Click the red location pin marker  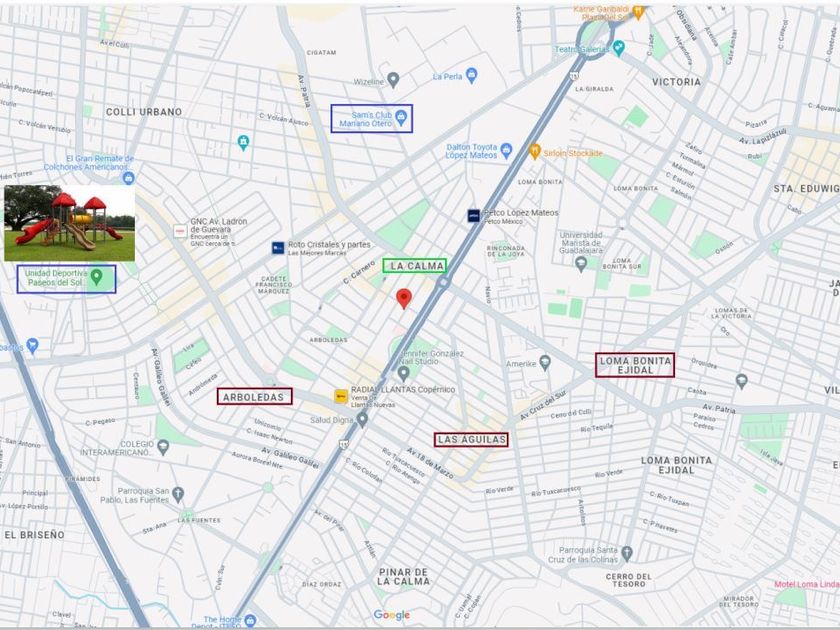point(404,298)
